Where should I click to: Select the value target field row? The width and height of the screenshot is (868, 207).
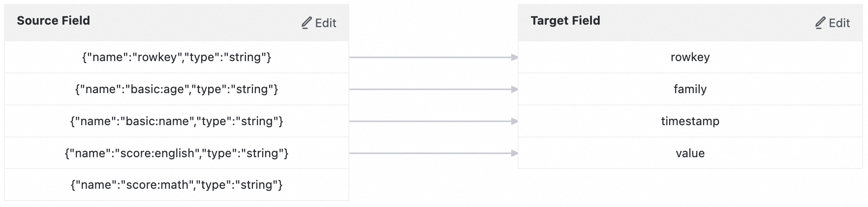pos(690,153)
